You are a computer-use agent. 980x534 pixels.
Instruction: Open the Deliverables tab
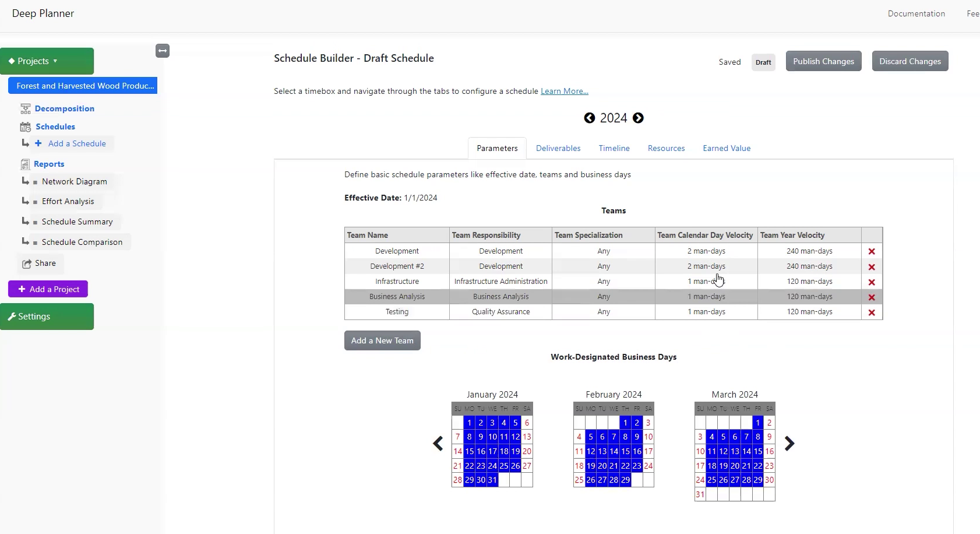tap(558, 148)
